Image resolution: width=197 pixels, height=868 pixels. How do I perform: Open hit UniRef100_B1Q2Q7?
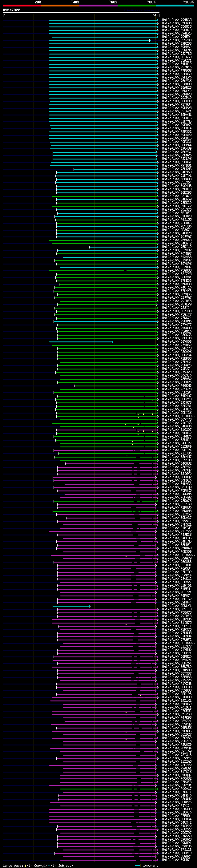click(177, 430)
